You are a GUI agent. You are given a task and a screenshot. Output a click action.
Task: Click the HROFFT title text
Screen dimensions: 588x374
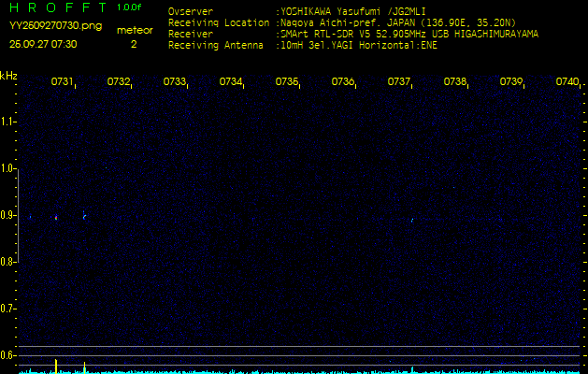[58, 7]
